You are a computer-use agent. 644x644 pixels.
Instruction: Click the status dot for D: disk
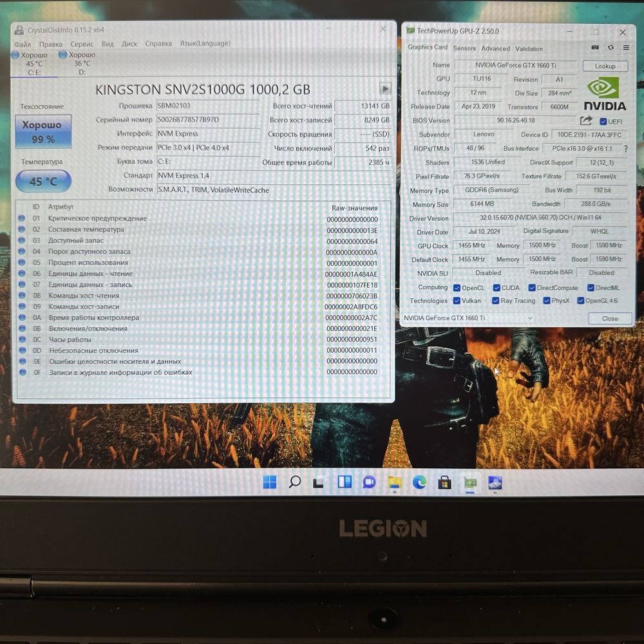point(63,55)
